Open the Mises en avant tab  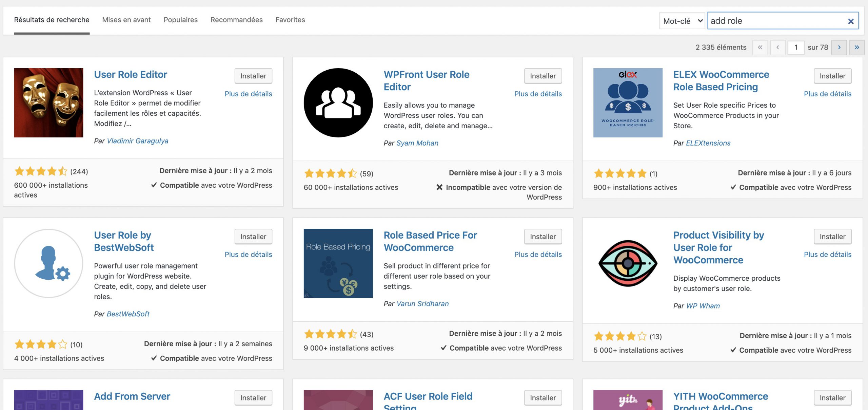[x=126, y=20]
